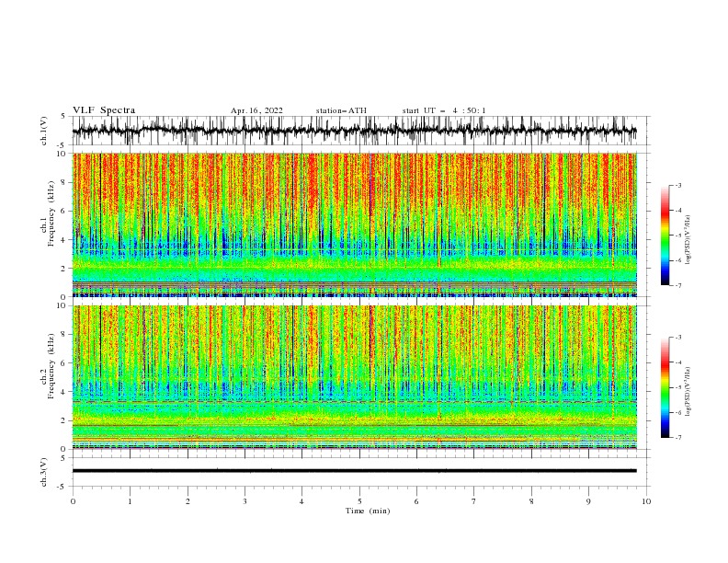Click time axis tick label "8"
The height and width of the screenshot is (563, 728).
point(531,501)
